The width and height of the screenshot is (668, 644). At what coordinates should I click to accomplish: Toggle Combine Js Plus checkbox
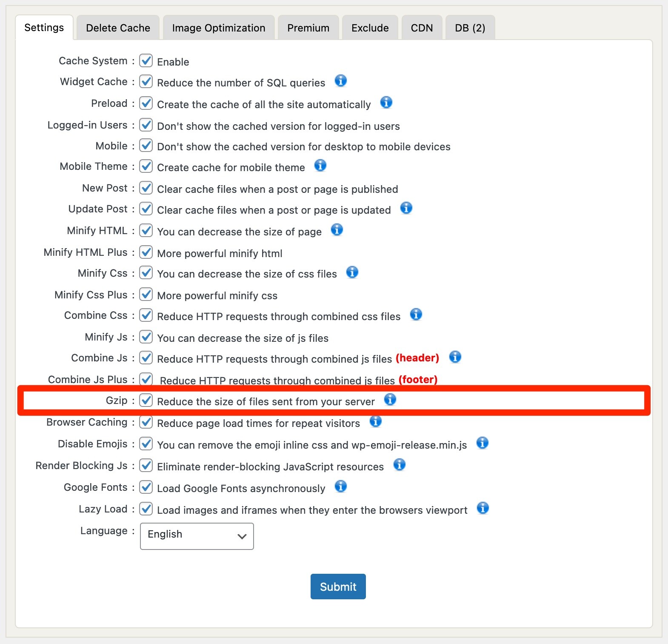tap(146, 379)
